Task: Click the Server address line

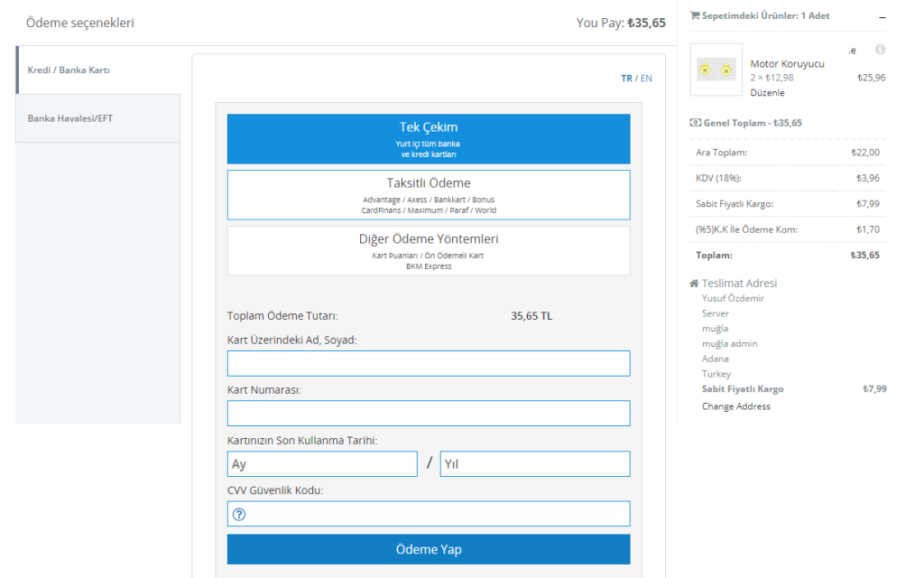Action: (716, 313)
